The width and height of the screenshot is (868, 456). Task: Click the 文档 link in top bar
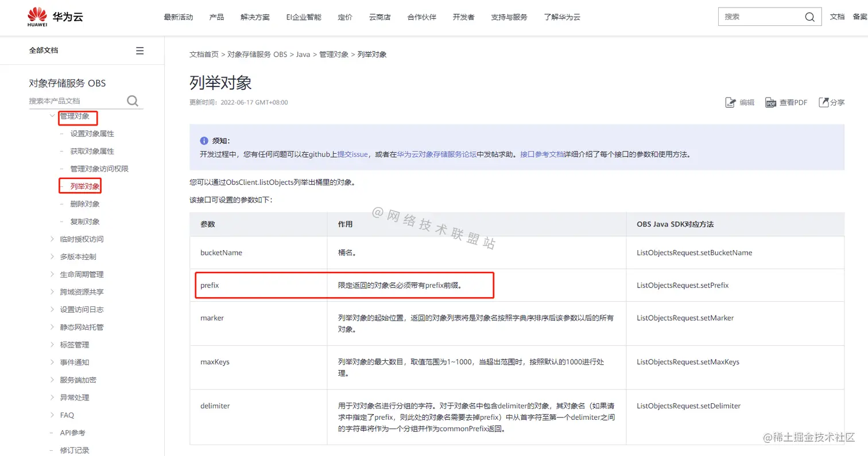click(x=837, y=17)
